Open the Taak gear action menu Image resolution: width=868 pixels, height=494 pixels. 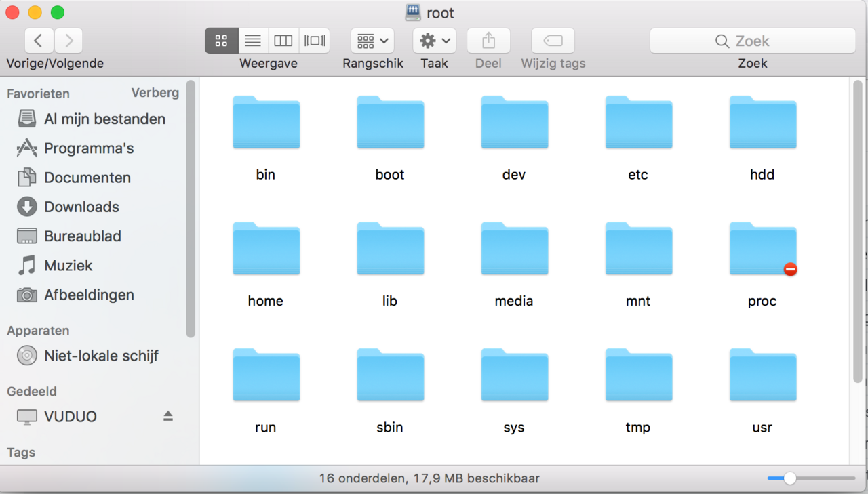pyautogui.click(x=434, y=41)
